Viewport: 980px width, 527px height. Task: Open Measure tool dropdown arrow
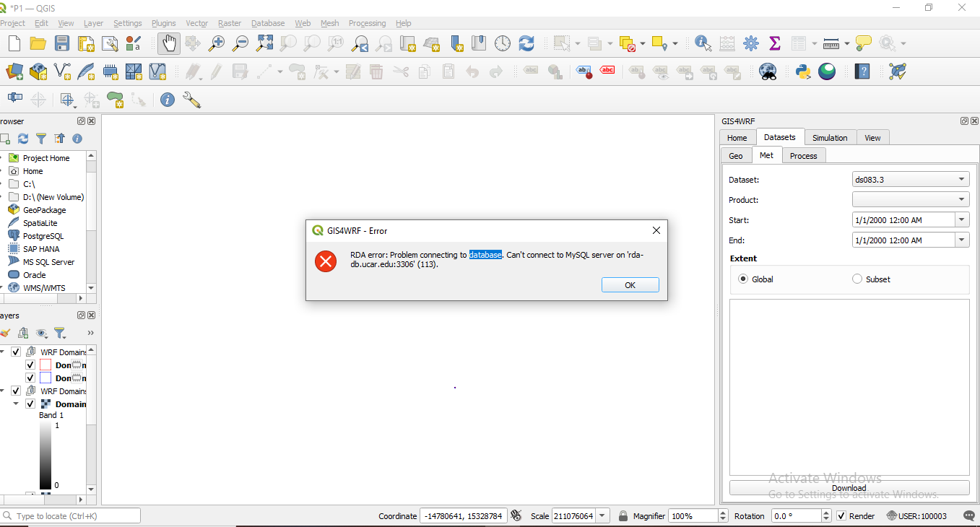pyautogui.click(x=846, y=43)
